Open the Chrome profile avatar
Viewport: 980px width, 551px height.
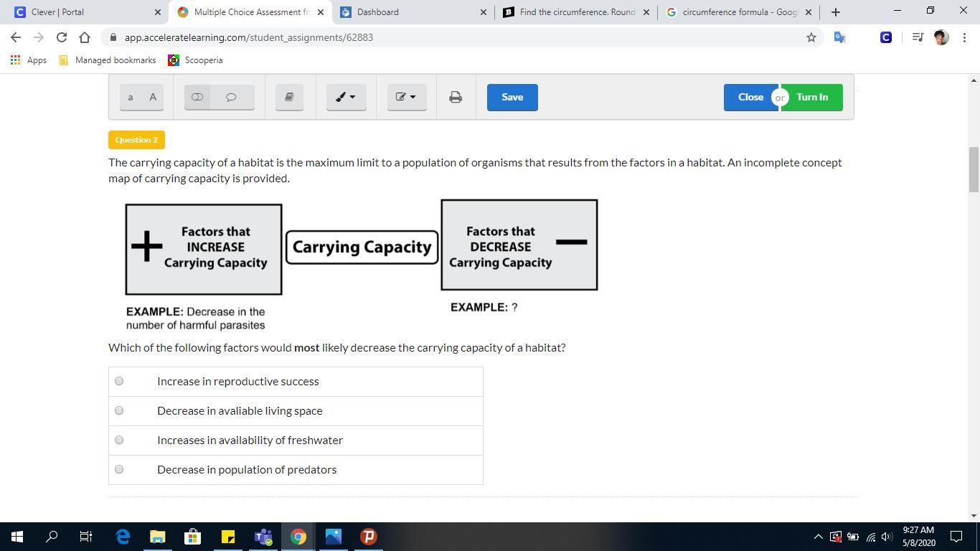tap(941, 37)
